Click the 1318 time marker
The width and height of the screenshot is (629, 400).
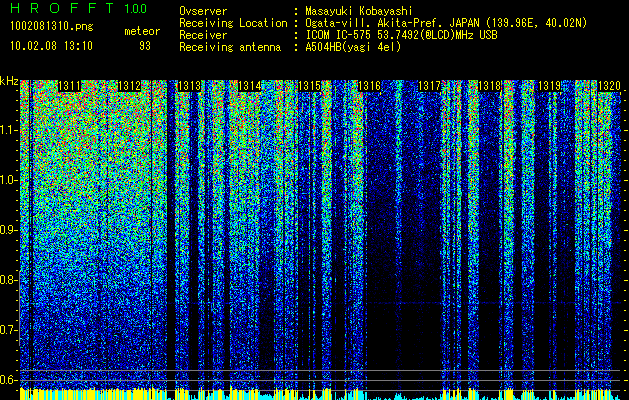tap(489, 86)
